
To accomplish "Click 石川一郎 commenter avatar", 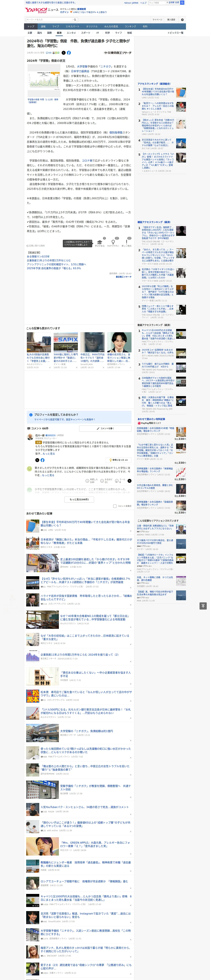I will [30, 437].
